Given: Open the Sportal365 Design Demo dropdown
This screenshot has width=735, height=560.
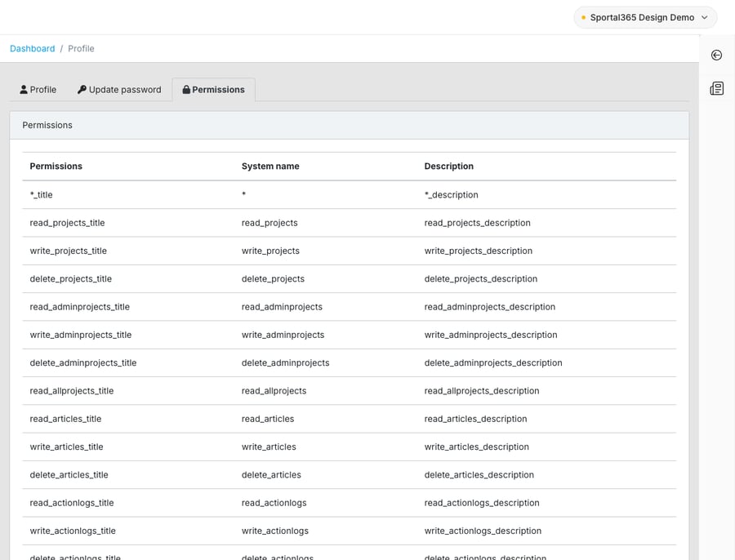Looking at the screenshot, I should [645, 17].
